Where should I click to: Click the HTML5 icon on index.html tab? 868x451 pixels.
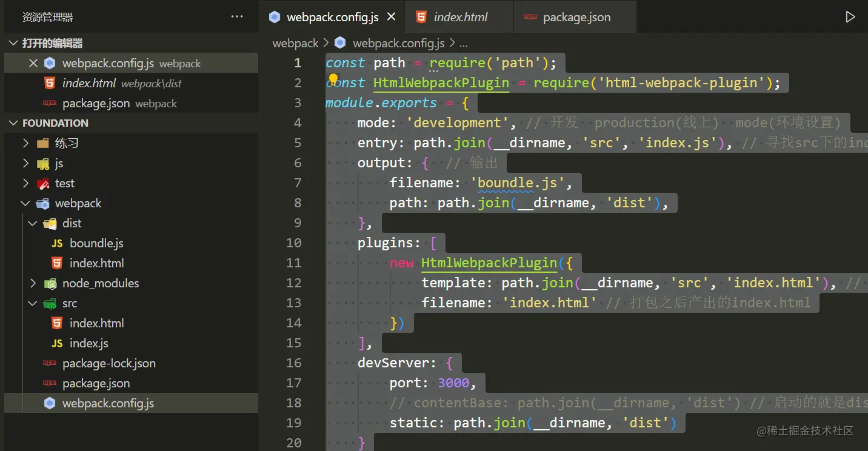point(421,17)
